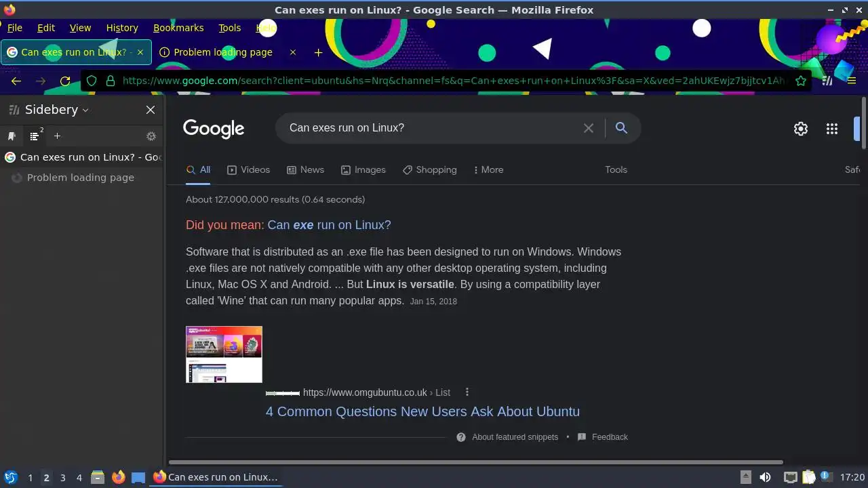Open the Tools menu in menu bar
Viewport: 868px width, 488px height.
[x=230, y=28]
